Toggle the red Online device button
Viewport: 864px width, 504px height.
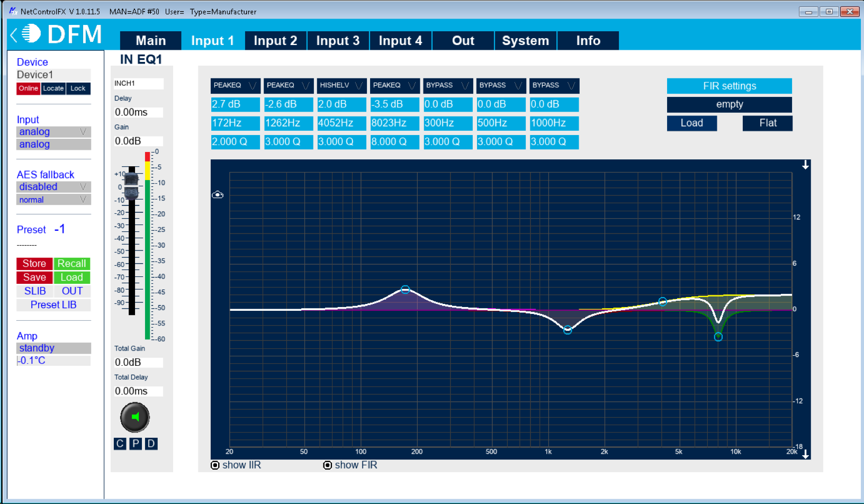[29, 88]
